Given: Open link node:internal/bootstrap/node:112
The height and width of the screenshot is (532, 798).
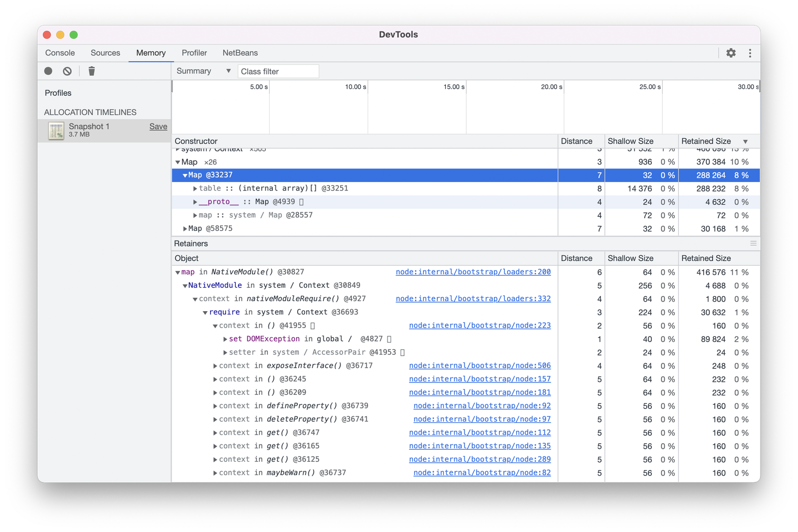Looking at the screenshot, I should click(480, 433).
